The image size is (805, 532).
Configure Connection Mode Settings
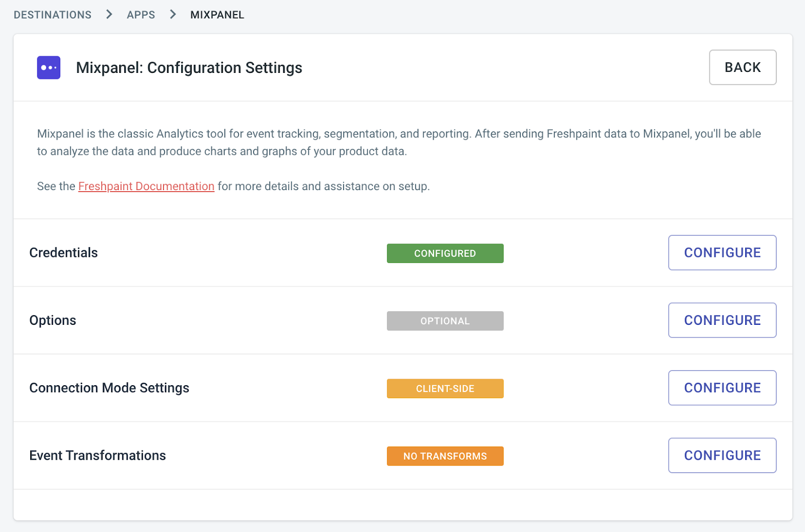(x=722, y=388)
